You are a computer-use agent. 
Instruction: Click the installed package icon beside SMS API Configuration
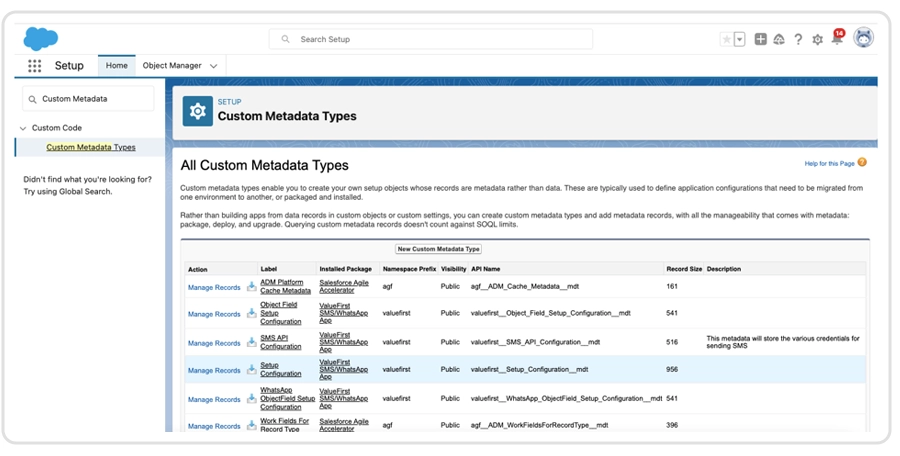tap(252, 342)
